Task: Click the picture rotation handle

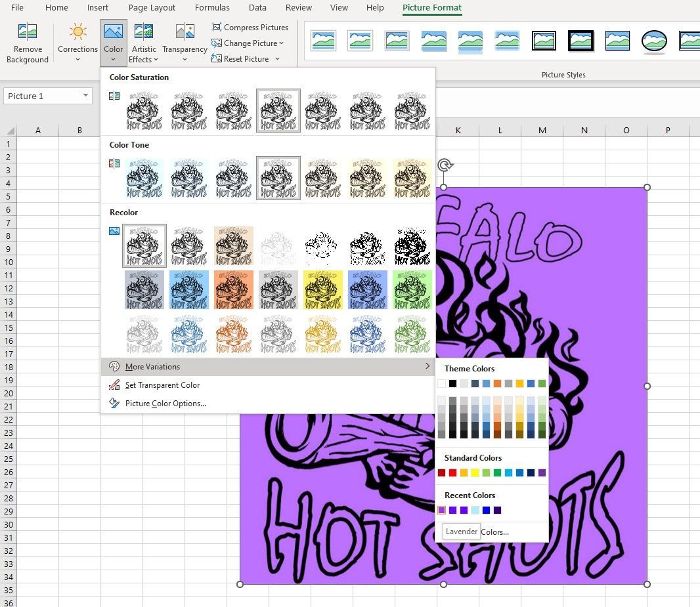Action: point(445,165)
